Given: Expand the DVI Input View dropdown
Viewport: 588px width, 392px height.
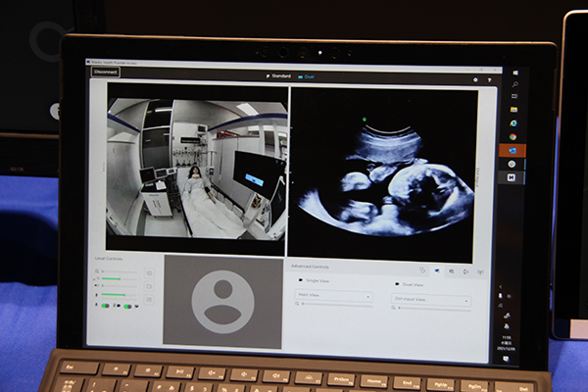Looking at the screenshot, I should (x=431, y=299).
